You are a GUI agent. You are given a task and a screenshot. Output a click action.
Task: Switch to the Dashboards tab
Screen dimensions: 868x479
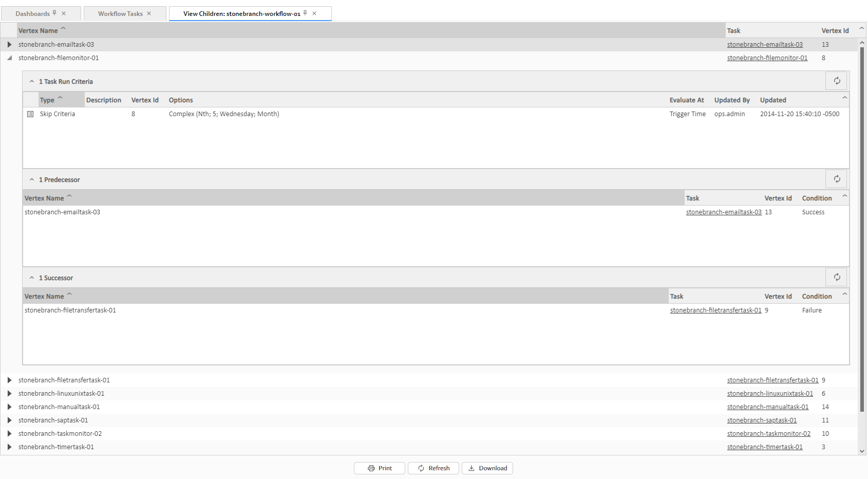pos(32,14)
